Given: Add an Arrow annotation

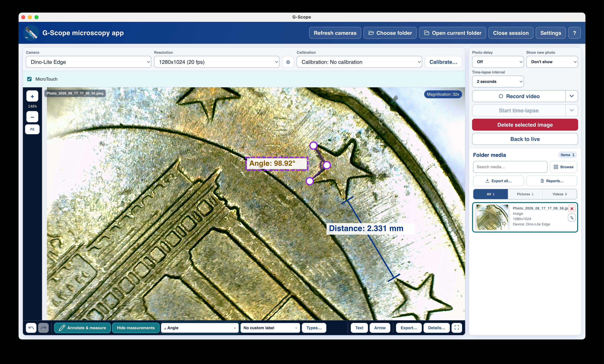Looking at the screenshot, I should point(380,328).
